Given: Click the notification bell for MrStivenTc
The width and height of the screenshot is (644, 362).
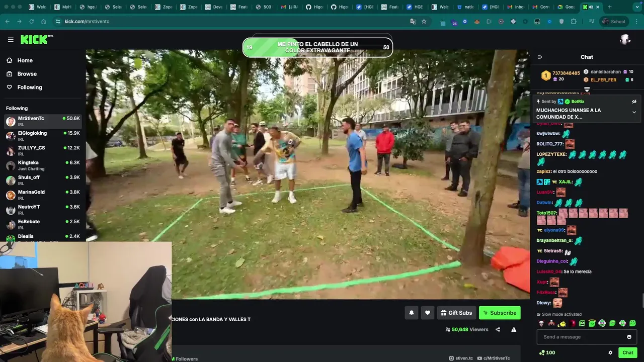Looking at the screenshot, I should click(x=412, y=313).
